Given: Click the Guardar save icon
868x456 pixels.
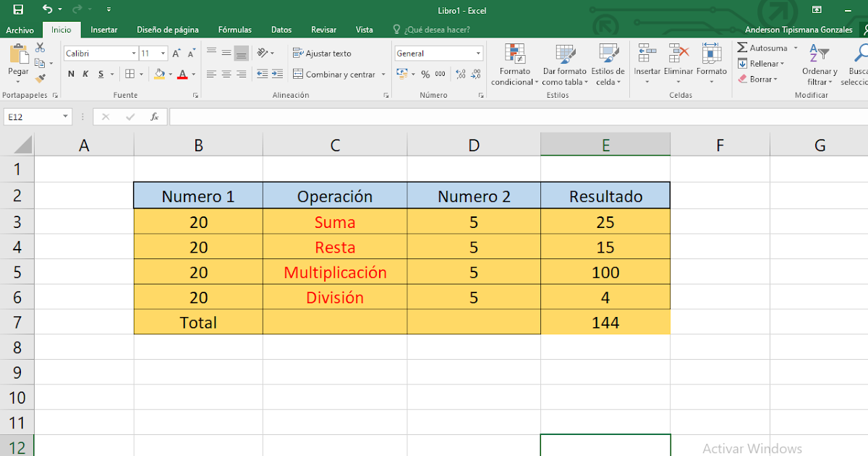Looking at the screenshot, I should tap(18, 9).
